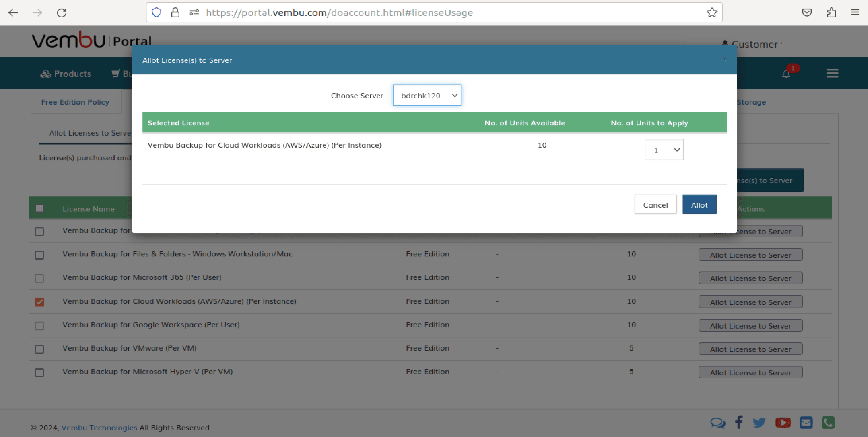Open the No. of Units to Apply dropdown
The height and width of the screenshot is (437, 868).
[x=664, y=150]
